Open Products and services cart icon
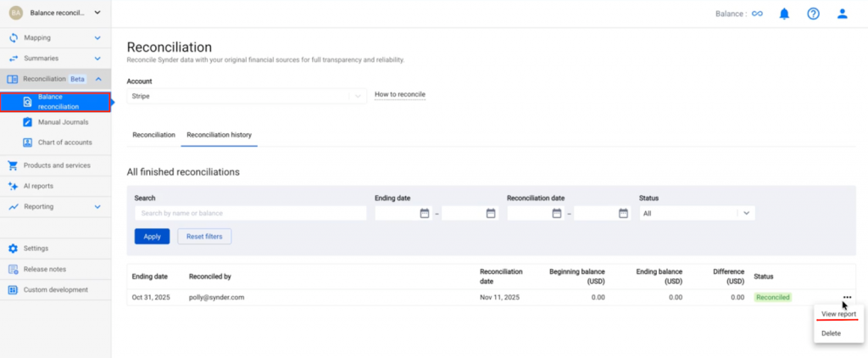The image size is (868, 358). [x=13, y=165]
